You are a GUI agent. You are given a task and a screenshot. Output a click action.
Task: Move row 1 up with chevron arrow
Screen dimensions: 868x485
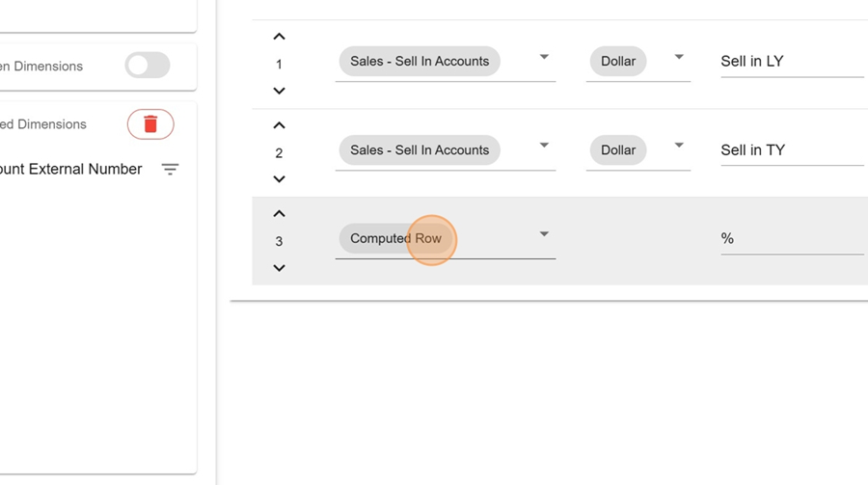(279, 37)
